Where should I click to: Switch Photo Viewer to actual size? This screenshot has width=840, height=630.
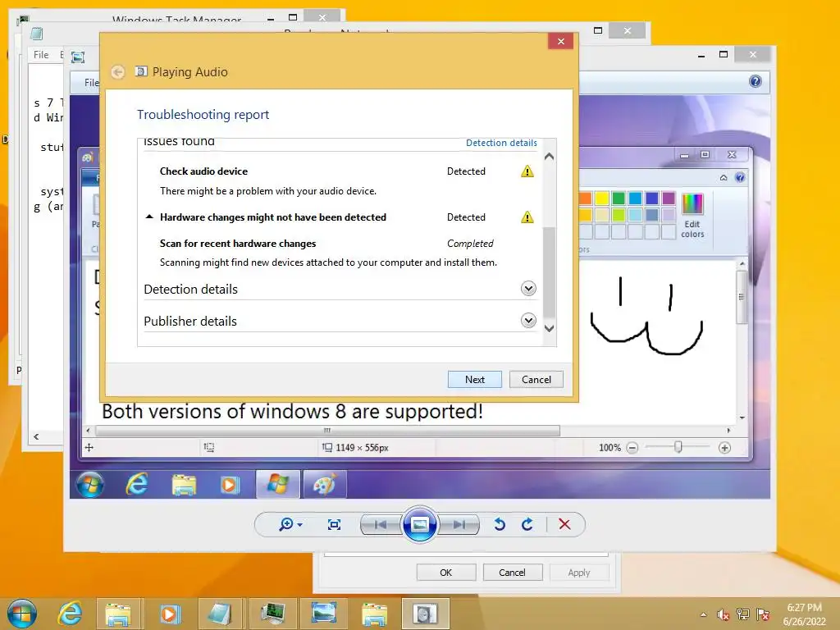pyautogui.click(x=335, y=524)
